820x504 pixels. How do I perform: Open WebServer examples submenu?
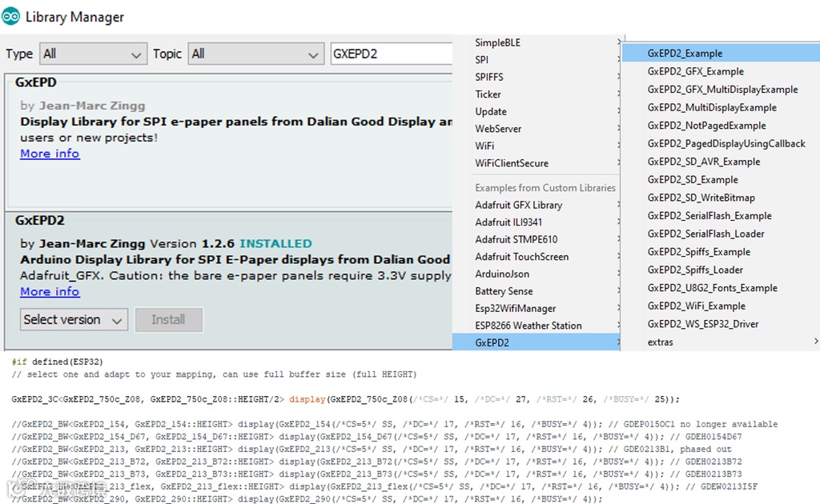(x=537, y=129)
